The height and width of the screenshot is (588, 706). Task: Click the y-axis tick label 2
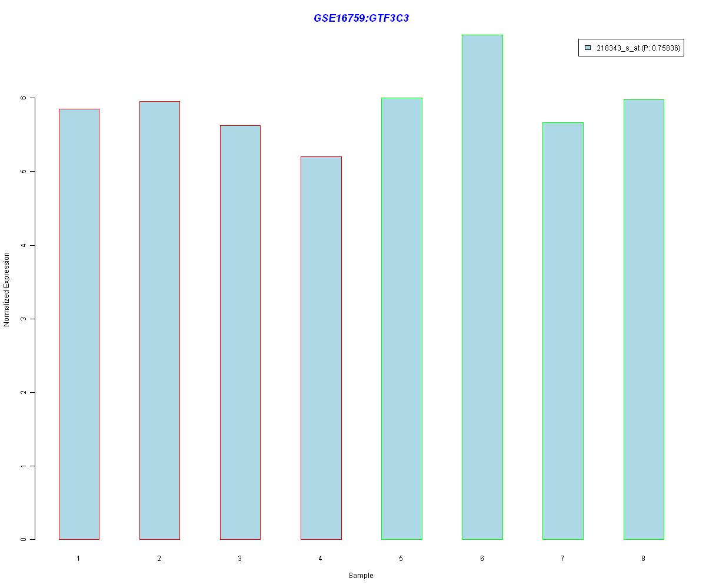[x=23, y=392]
